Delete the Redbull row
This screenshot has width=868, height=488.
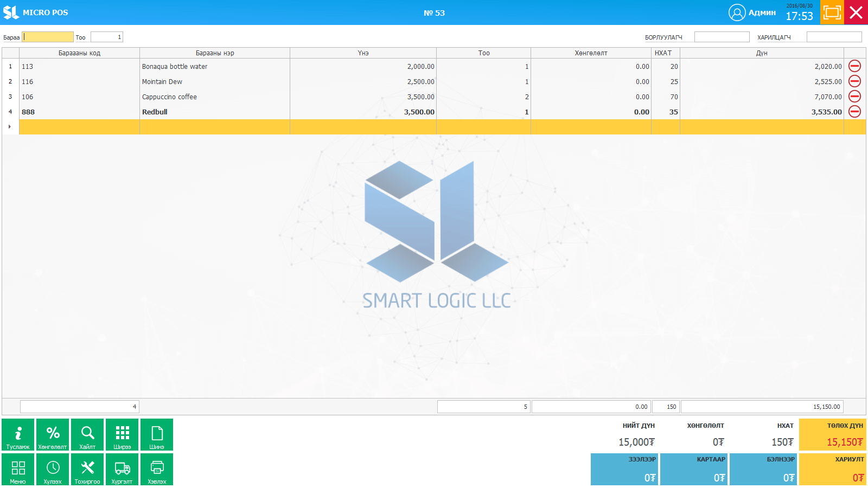coord(854,112)
